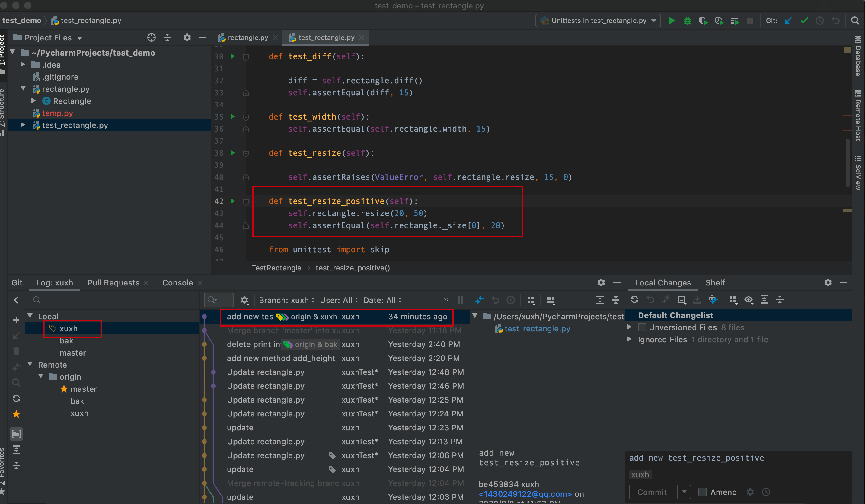Run the Unittests configuration with green play button

[672, 21]
